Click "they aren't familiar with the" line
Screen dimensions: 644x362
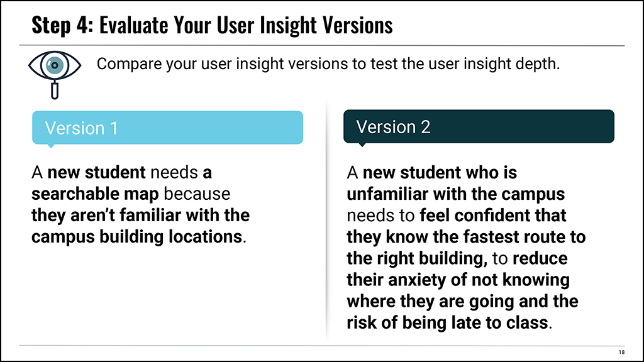[140, 216]
